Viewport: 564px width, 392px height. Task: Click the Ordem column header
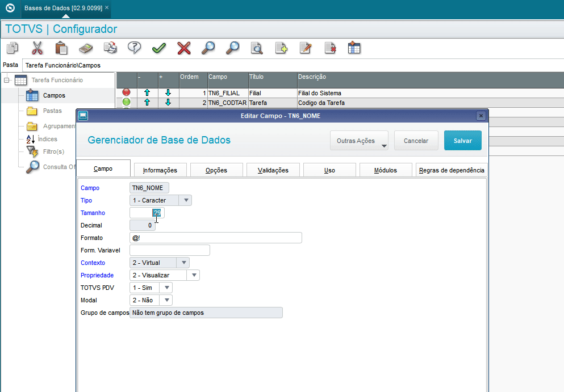[x=194, y=80]
